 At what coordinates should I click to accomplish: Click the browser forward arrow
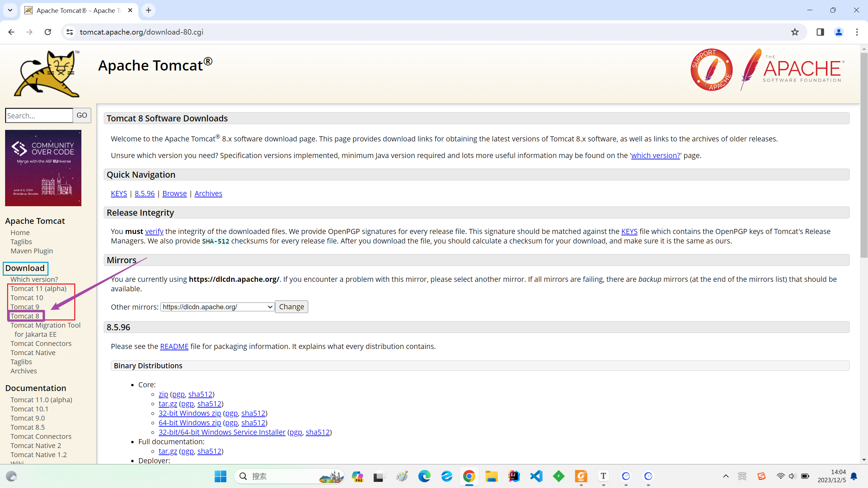pyautogui.click(x=29, y=32)
